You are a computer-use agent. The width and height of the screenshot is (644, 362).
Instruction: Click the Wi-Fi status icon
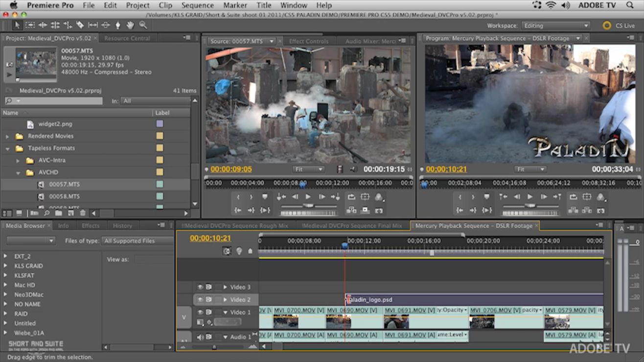pos(552,5)
